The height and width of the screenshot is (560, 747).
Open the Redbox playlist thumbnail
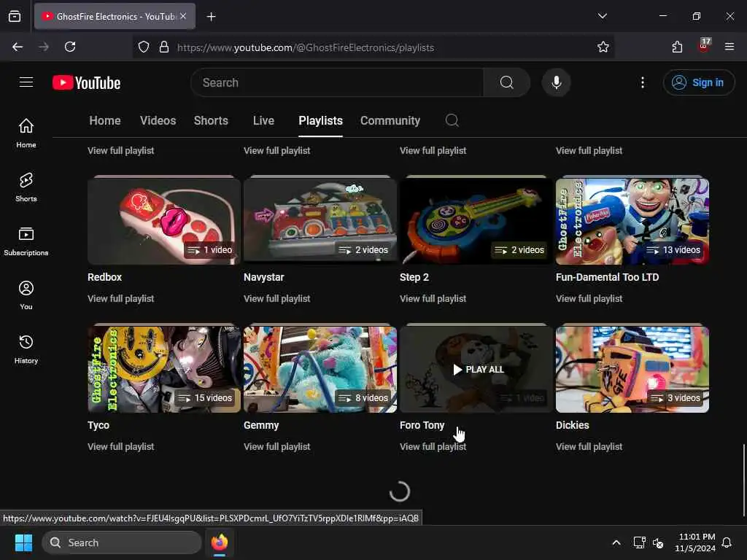[x=164, y=222]
